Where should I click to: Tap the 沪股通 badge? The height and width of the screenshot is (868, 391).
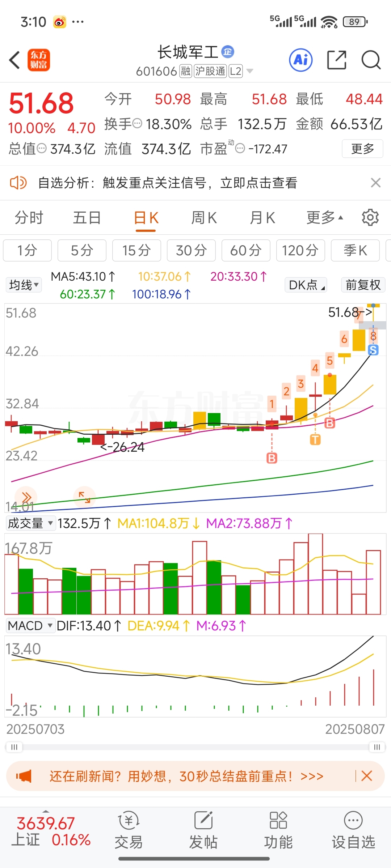coord(210,71)
